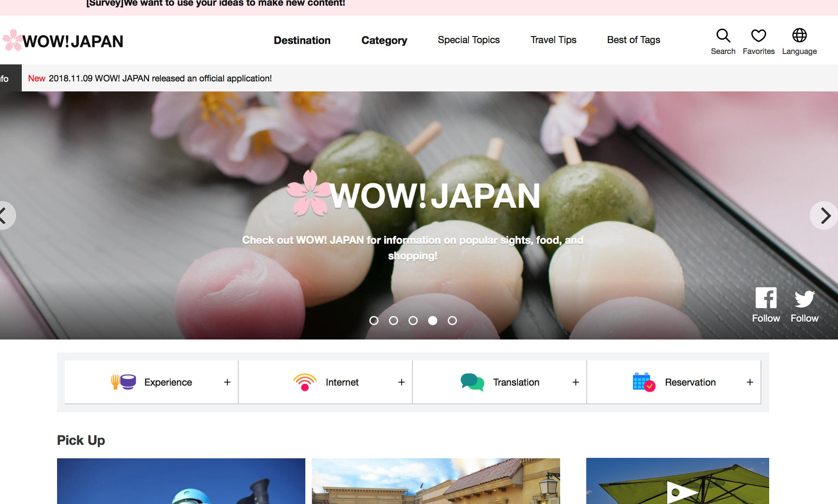Image resolution: width=838 pixels, height=504 pixels.
Task: Open the Travel Tips menu
Action: click(553, 40)
